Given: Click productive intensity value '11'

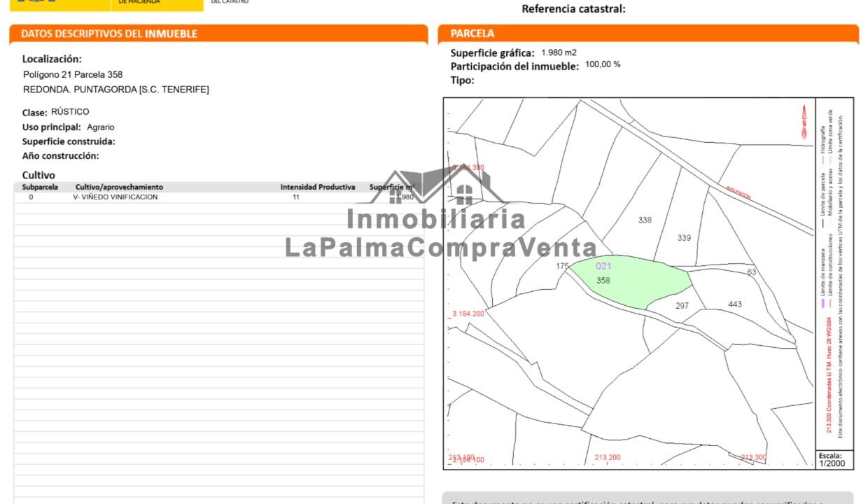Looking at the screenshot, I should coord(296,197).
